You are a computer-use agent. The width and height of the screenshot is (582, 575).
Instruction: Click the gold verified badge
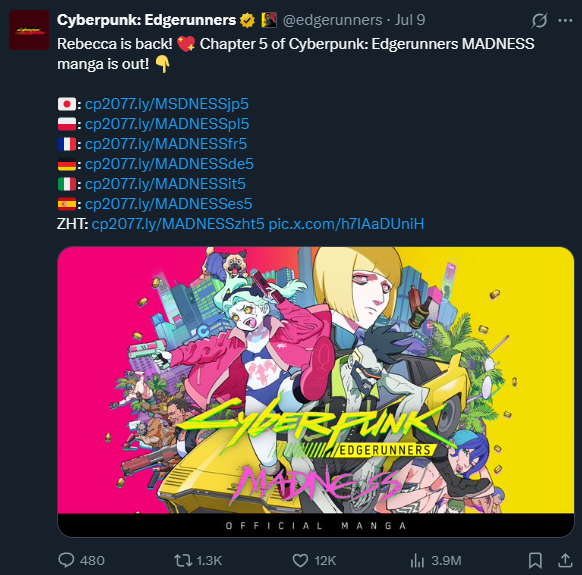click(x=247, y=20)
